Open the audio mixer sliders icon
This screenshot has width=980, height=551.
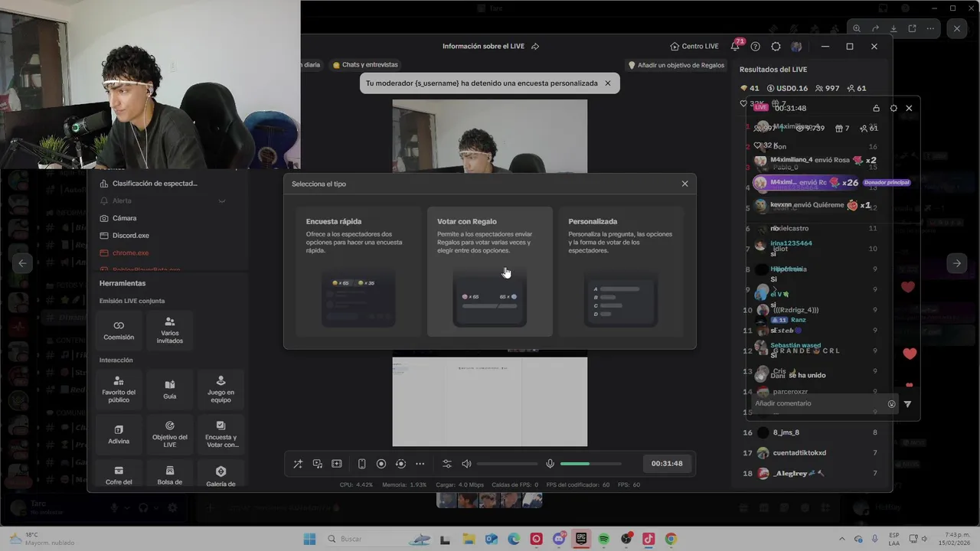point(447,464)
